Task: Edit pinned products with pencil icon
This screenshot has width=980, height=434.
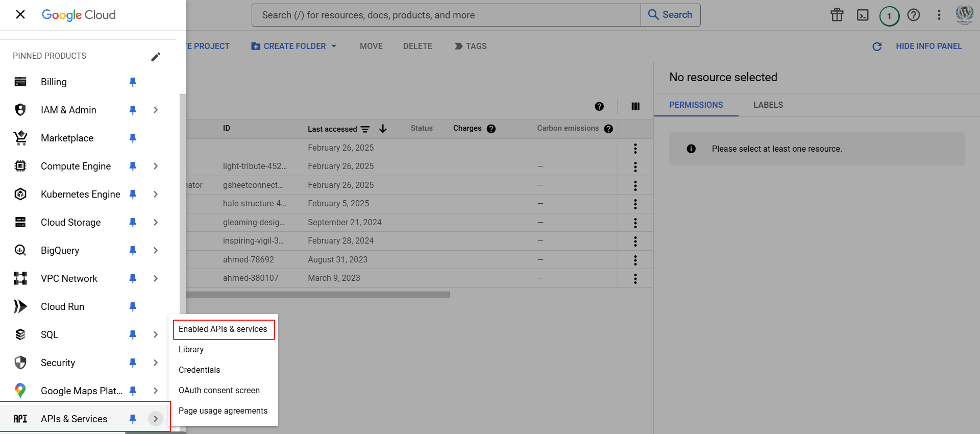Action: click(156, 57)
